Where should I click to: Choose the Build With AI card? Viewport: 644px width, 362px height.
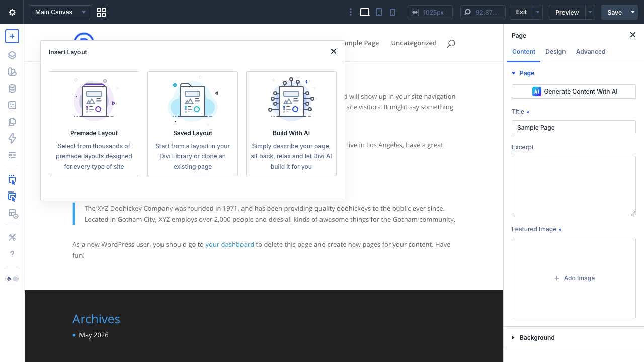click(x=291, y=124)
